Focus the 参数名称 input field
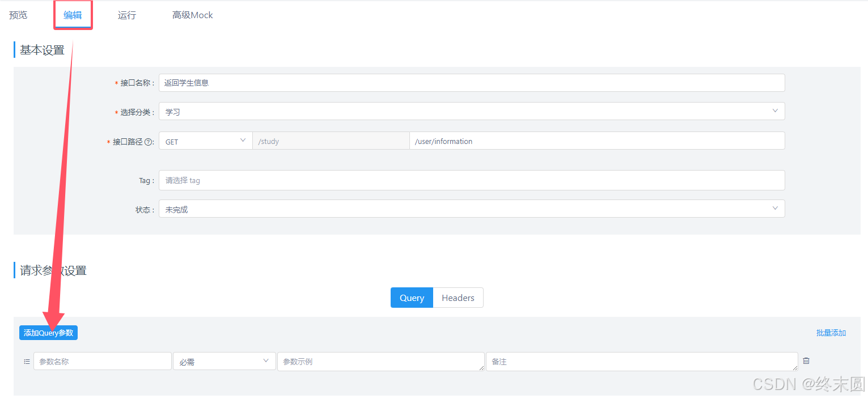 pyautogui.click(x=103, y=361)
